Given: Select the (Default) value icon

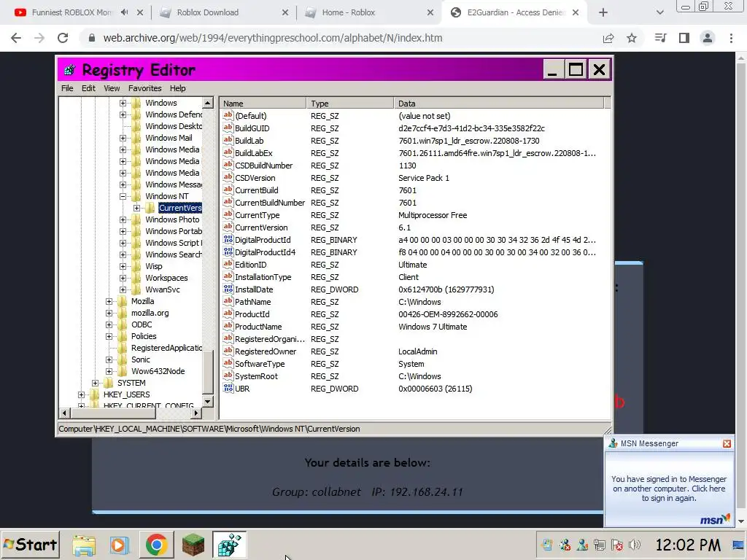Looking at the screenshot, I should click(x=228, y=116).
